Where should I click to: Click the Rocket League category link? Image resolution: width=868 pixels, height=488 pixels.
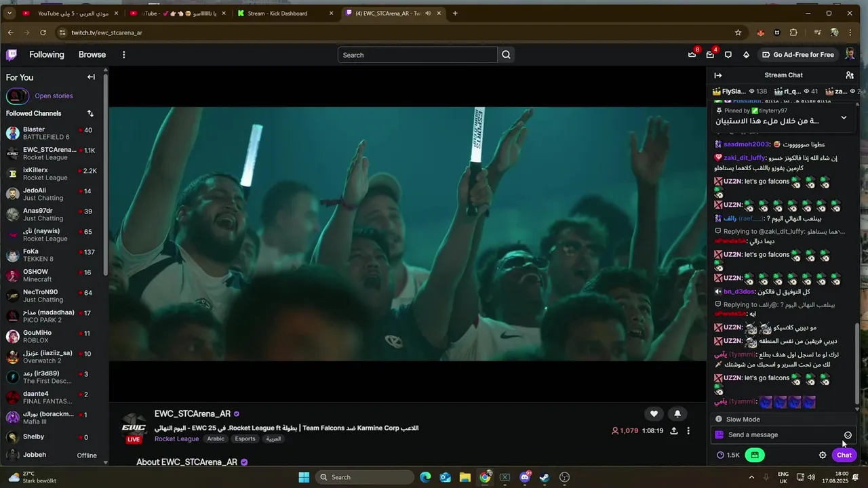(x=176, y=439)
